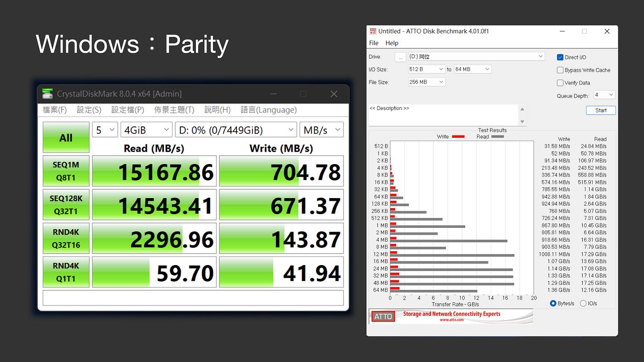Maximize the ATTO Disk Benchmark window

coord(584,31)
